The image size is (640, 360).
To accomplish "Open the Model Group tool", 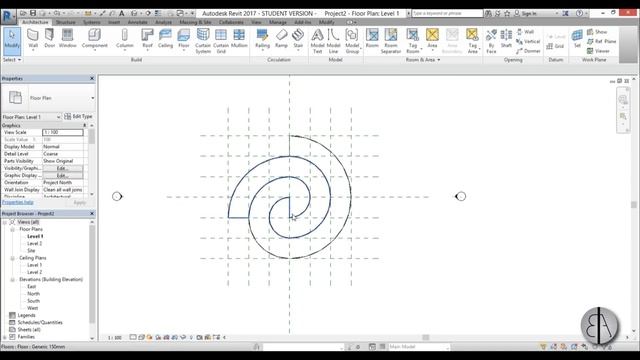I will coord(352,41).
